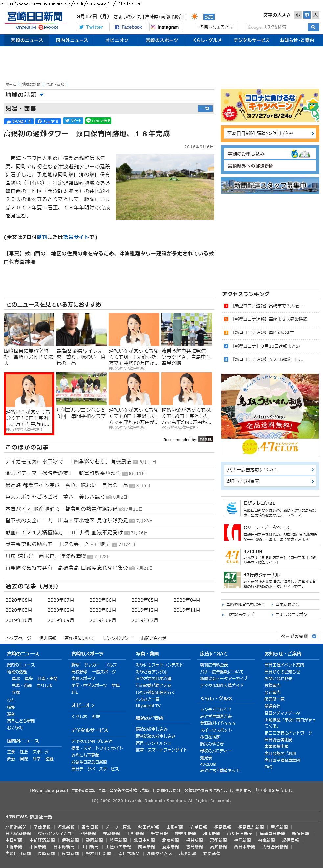This screenshot has height=868, width=323.
Task: Click 宮崎県NIE推進協議会 link
Action: click(245, 604)
